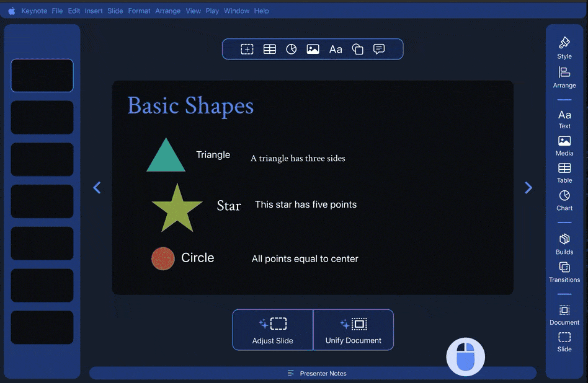Open the View menu
Screen dimensions: 588x383
193,11
